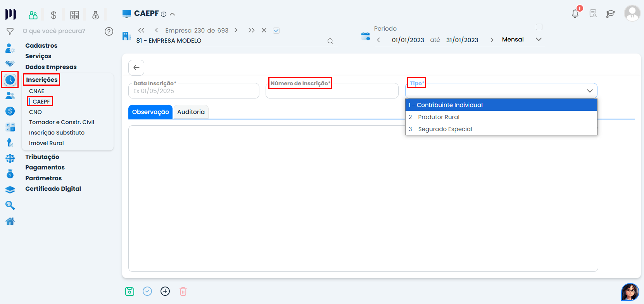Click the trash delete icon

pyautogui.click(x=183, y=291)
